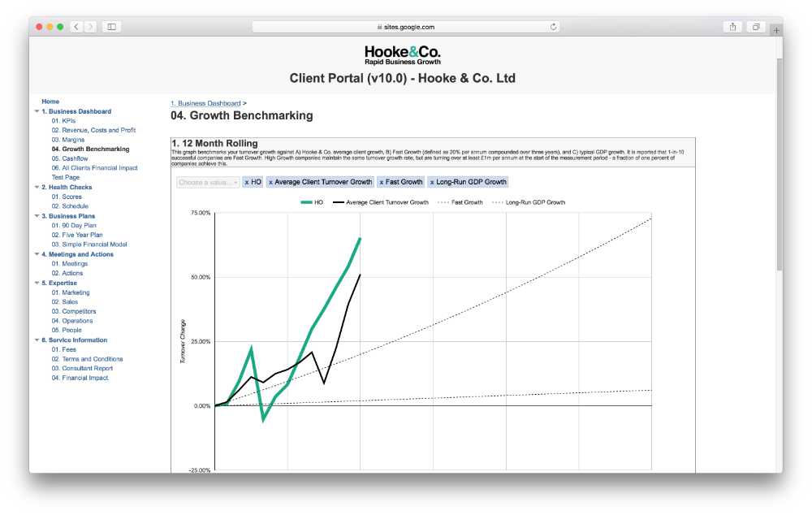Open 06. All Clients Financial Impact
The height and width of the screenshot is (515, 812).
pyautogui.click(x=94, y=168)
